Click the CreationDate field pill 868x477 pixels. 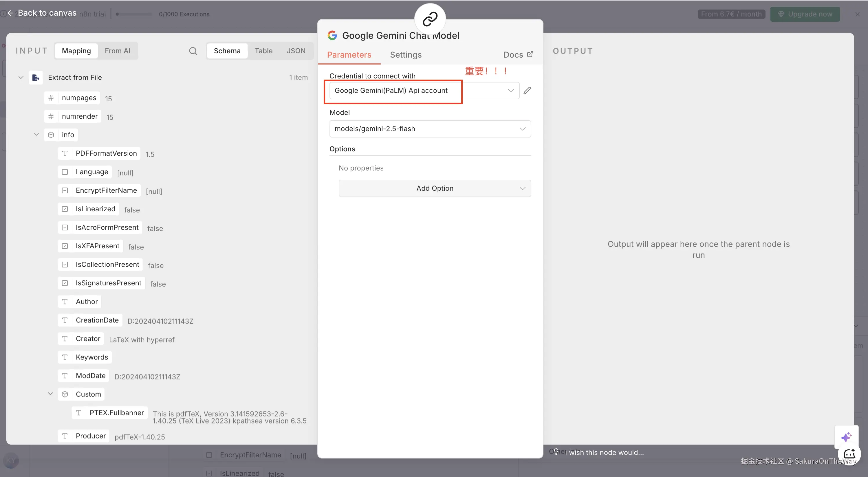(x=97, y=320)
